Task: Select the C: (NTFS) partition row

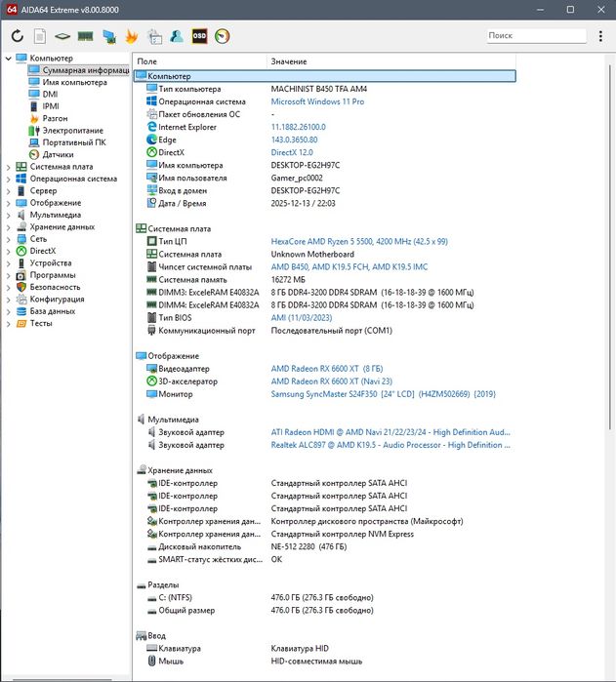Action: pyautogui.click(x=324, y=598)
